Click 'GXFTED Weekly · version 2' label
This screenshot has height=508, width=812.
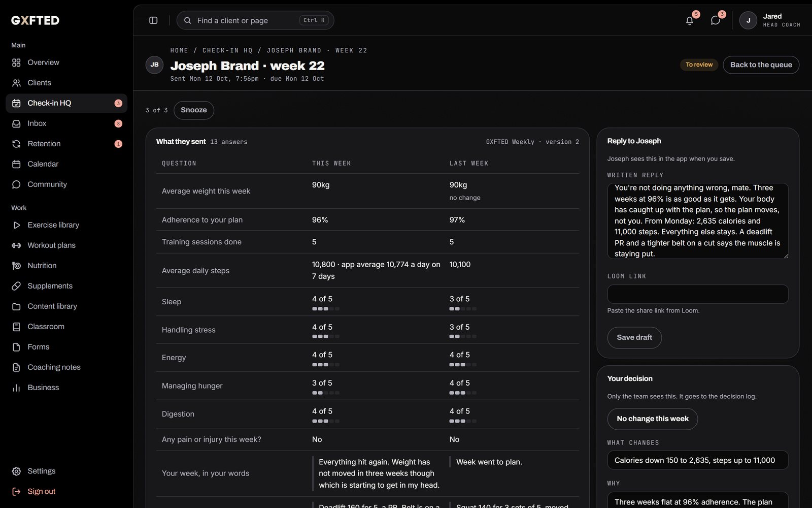(x=532, y=142)
